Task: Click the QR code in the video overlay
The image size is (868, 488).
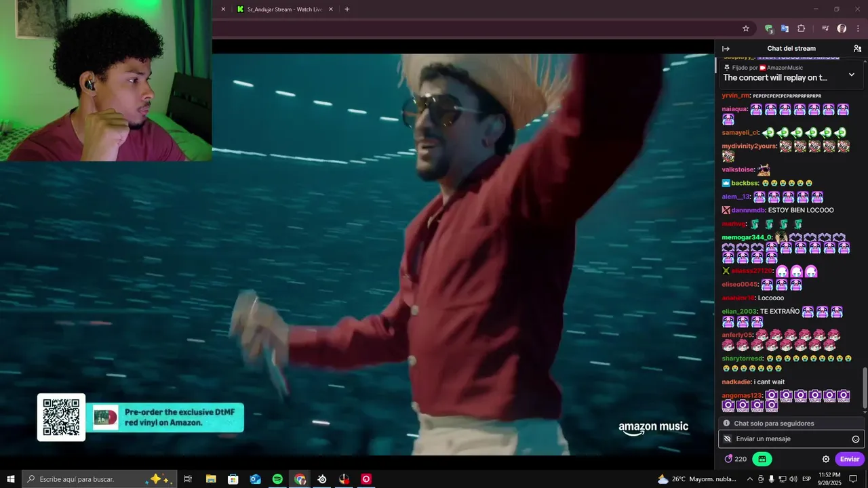Action: 61,418
